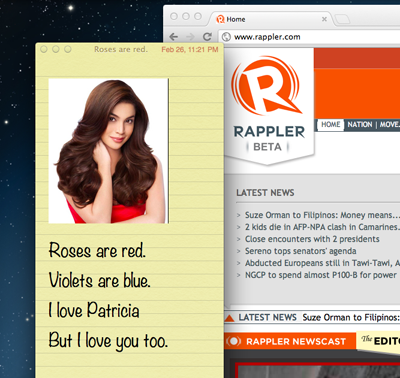Viewport: 400px width, 378px height.
Task: Click the note window title 'Roses are red.'
Action: [120, 49]
